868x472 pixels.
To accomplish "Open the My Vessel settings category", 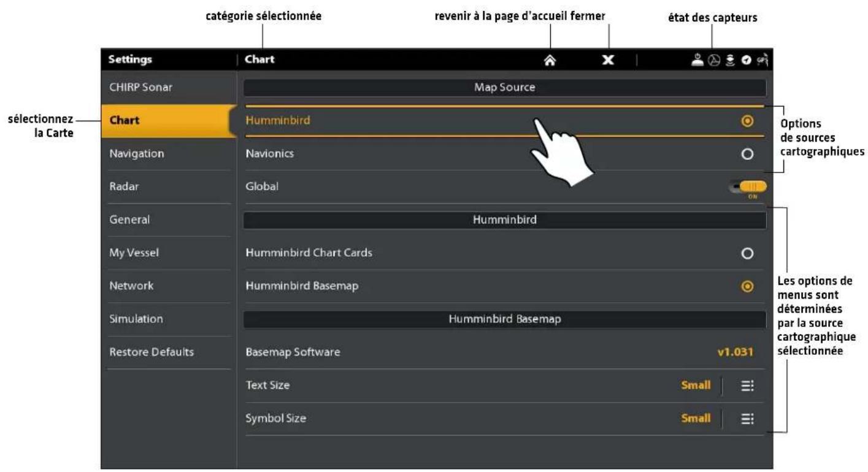I will pyautogui.click(x=169, y=253).
